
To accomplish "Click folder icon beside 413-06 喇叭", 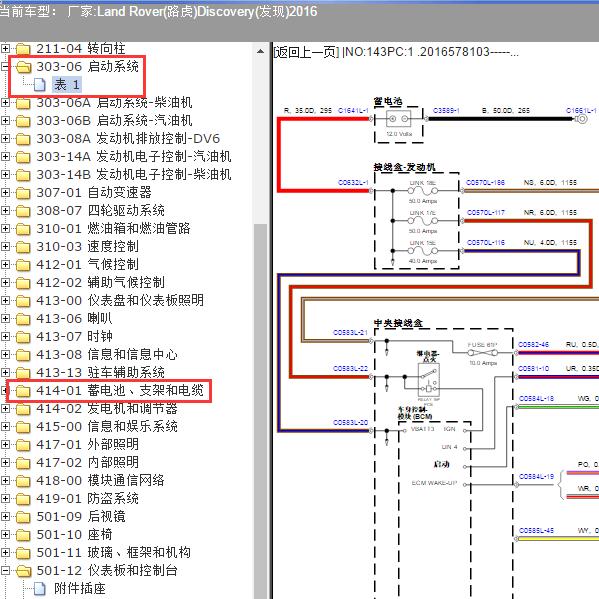I will click(23, 319).
